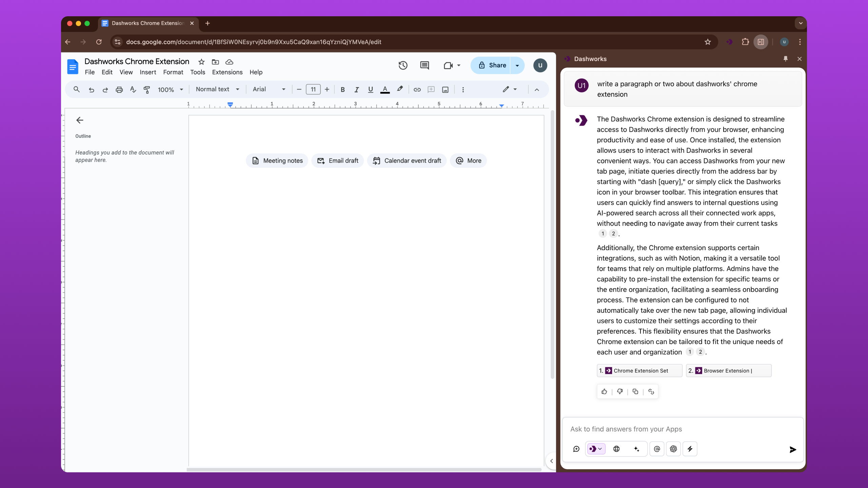Click the paint format roller icon
868x488 pixels.
(x=147, y=89)
